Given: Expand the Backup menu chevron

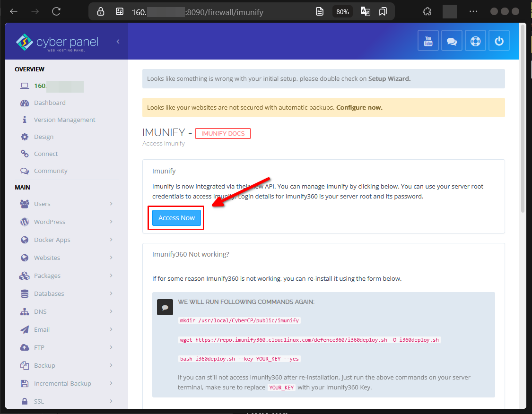Looking at the screenshot, I should click(111, 365).
